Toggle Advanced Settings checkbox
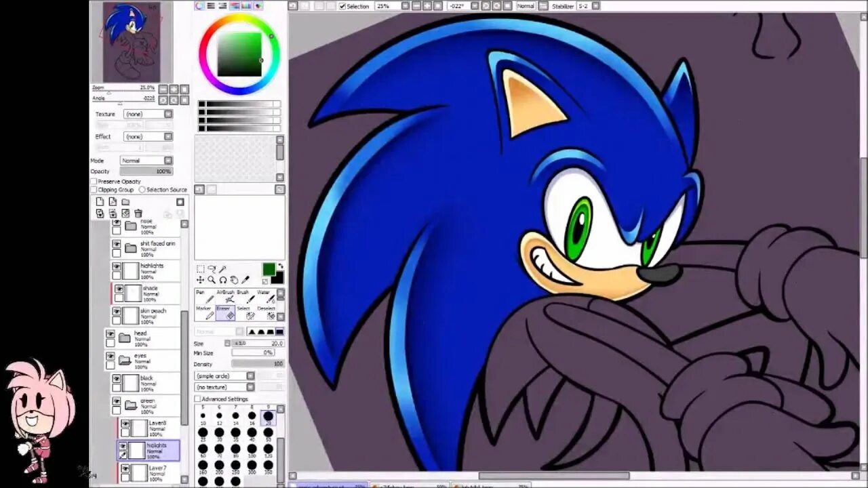 point(197,399)
